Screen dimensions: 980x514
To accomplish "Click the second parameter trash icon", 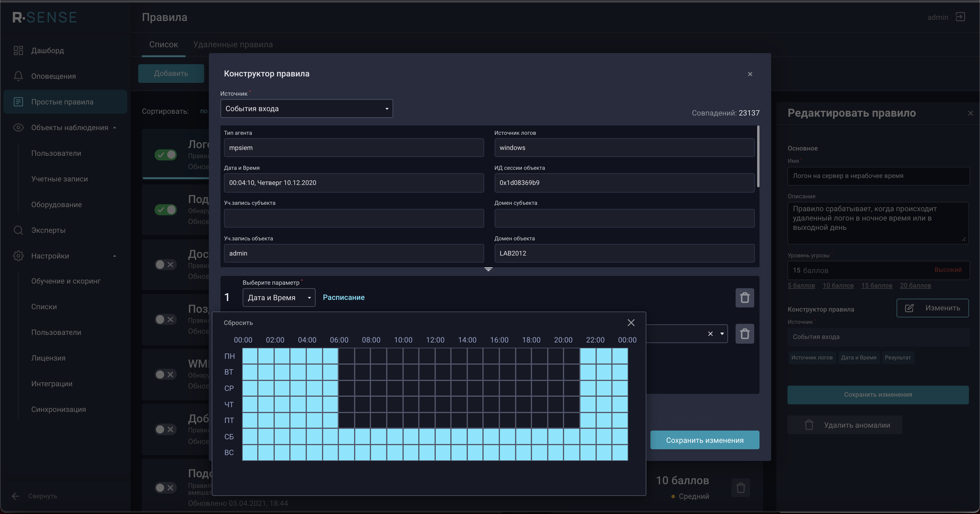I will coord(745,334).
